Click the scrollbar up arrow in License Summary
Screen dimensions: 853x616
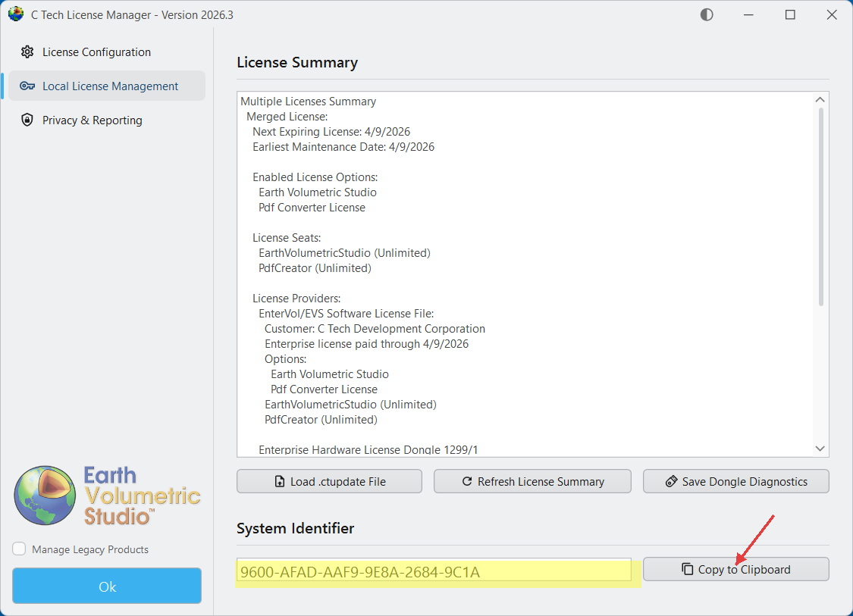(820, 98)
